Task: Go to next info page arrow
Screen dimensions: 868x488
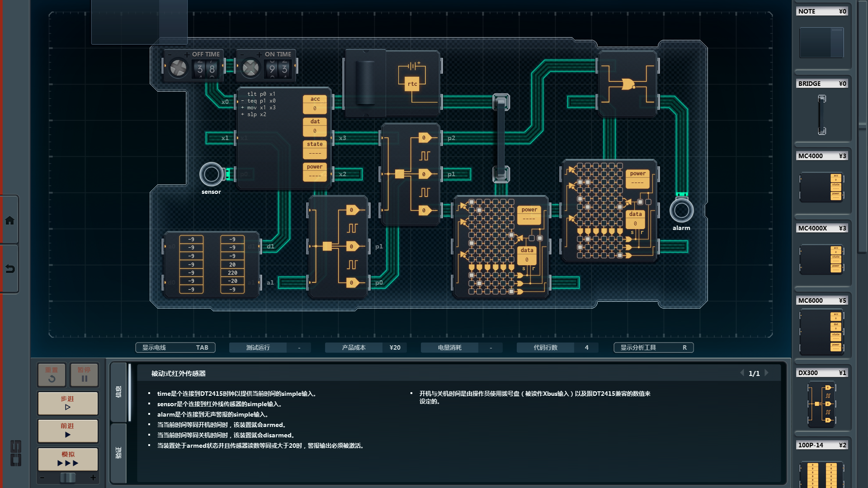Action: coord(767,373)
